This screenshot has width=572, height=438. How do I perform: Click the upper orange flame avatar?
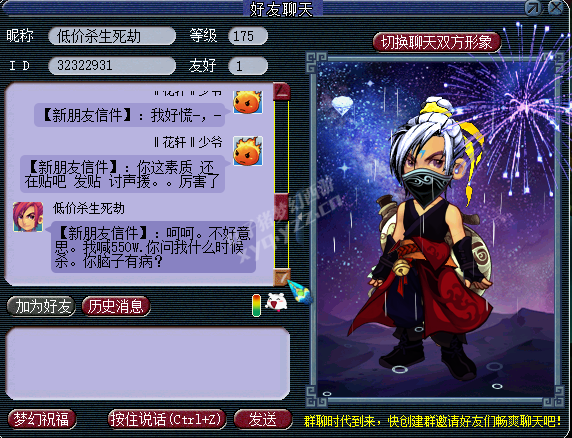click(248, 102)
